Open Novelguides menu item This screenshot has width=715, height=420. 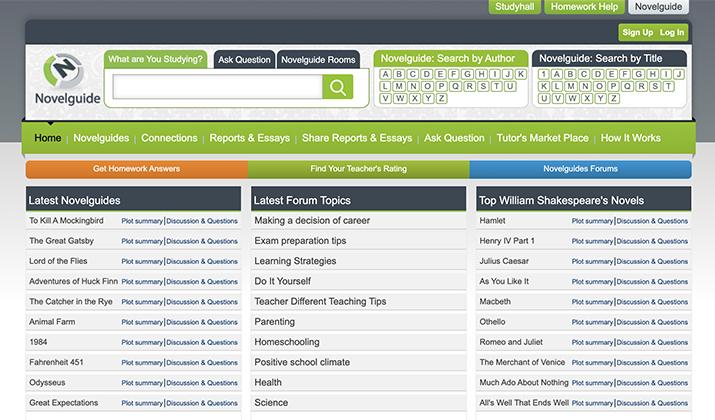coord(101,138)
